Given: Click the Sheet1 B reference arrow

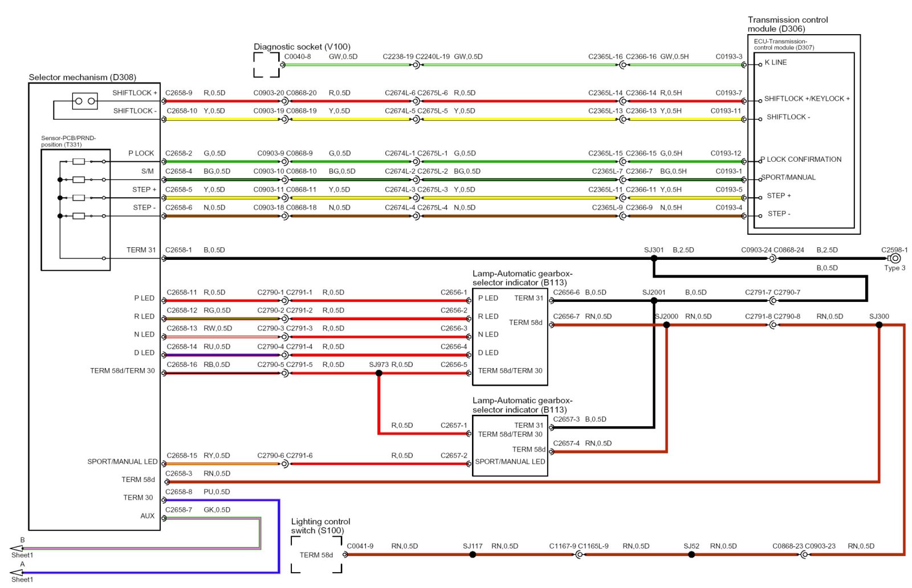Looking at the screenshot, I should [17, 548].
